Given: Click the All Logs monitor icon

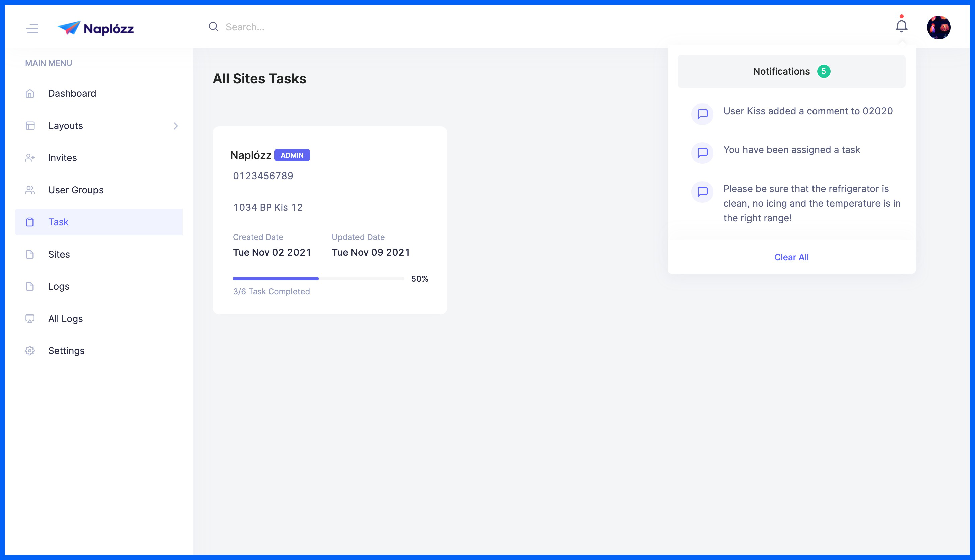Looking at the screenshot, I should (30, 319).
